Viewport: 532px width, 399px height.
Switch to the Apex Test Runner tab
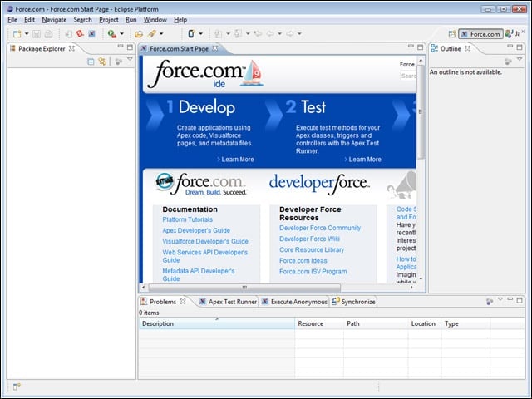coord(229,302)
